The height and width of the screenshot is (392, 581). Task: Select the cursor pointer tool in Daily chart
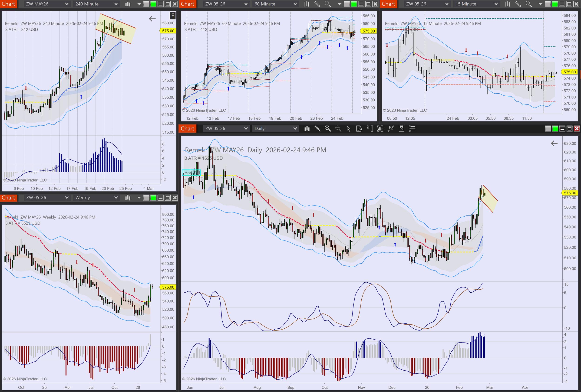(349, 129)
